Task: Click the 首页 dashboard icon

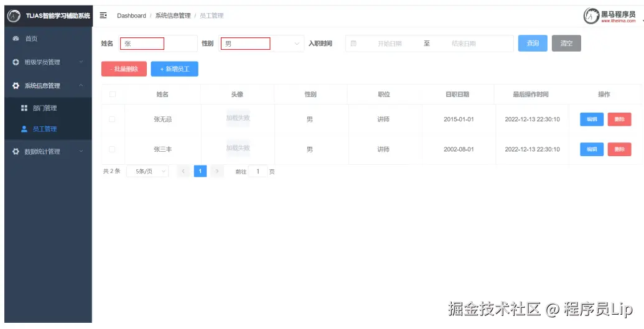Action: click(16, 38)
